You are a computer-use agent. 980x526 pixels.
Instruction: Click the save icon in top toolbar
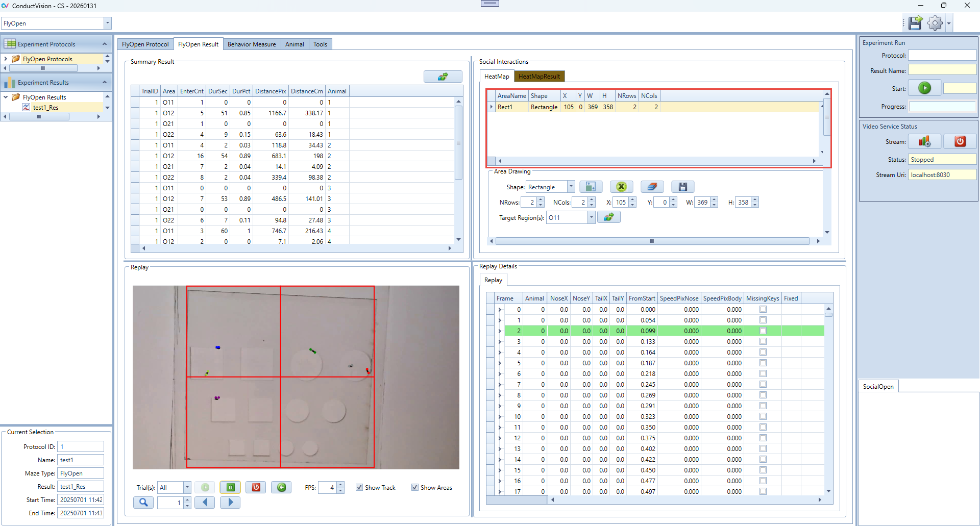tap(915, 23)
